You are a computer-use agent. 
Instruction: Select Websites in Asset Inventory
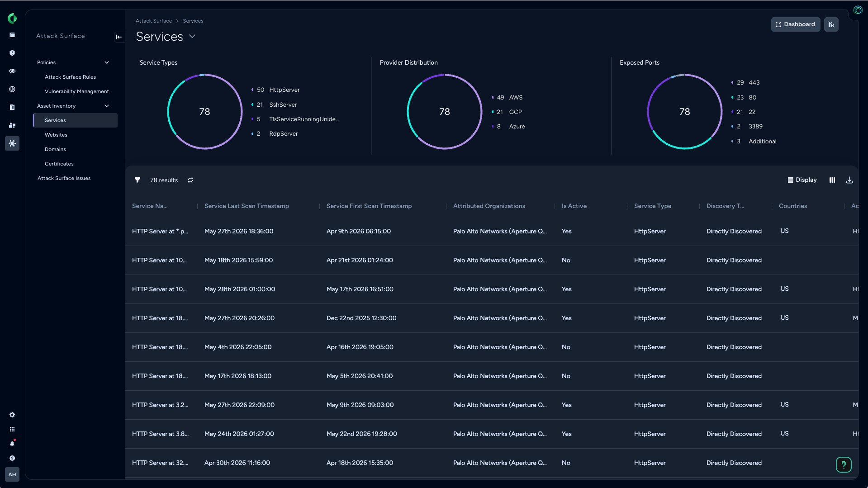(x=56, y=135)
